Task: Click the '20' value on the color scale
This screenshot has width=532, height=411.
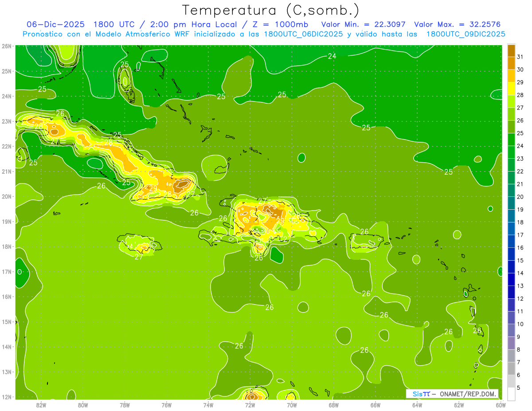Action: 520,196
